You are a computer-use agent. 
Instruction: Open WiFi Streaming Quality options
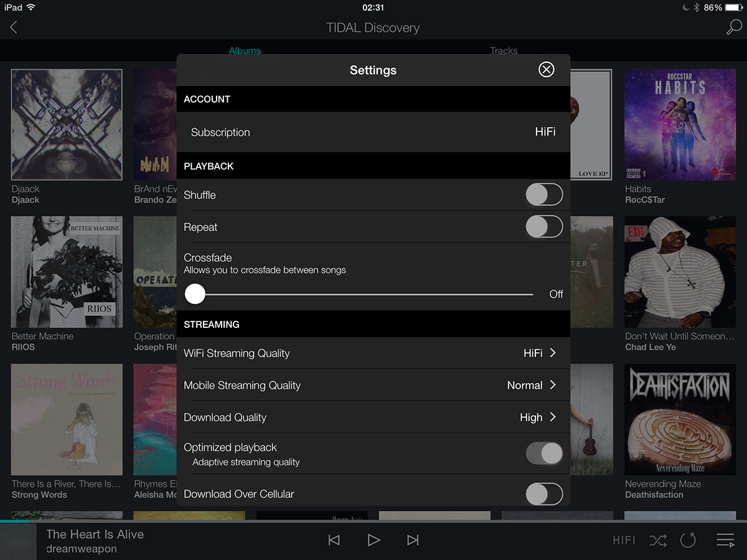pos(374,353)
